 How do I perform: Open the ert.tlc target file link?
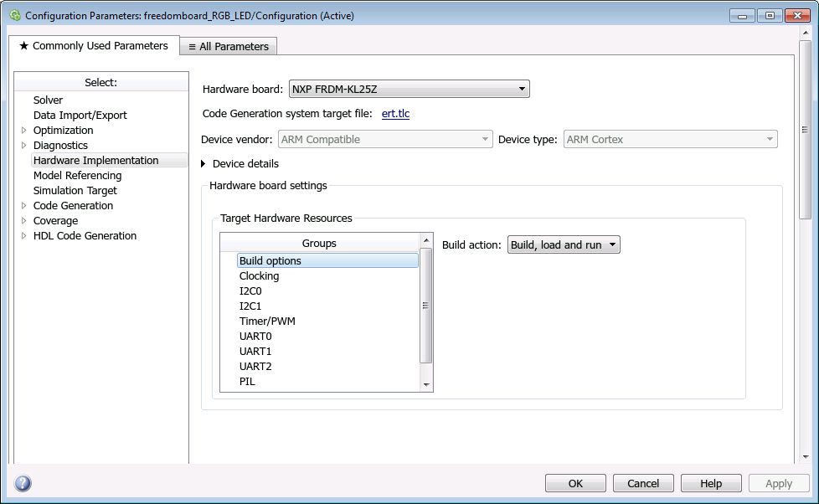395,113
